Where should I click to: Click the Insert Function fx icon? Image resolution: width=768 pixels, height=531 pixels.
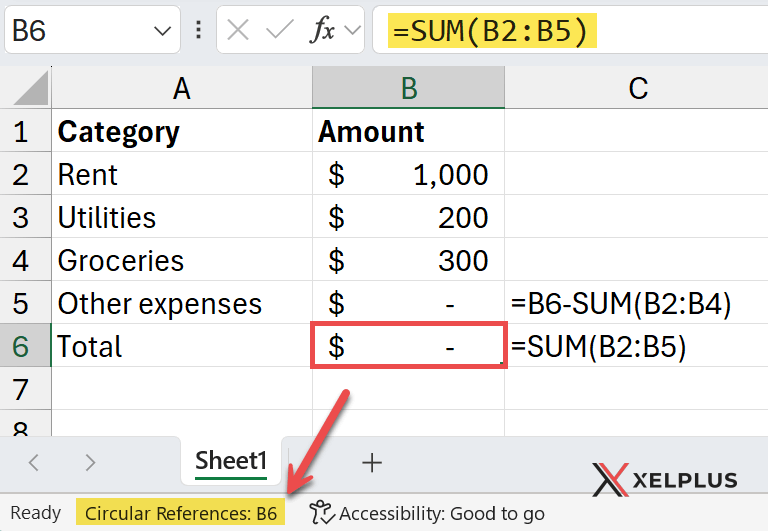point(322,31)
